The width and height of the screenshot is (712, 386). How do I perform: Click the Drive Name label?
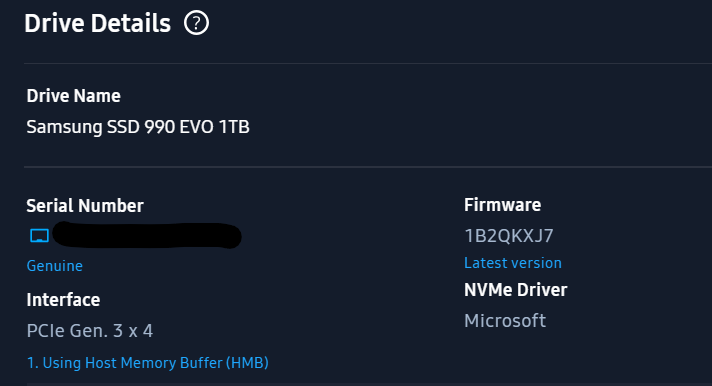[74, 96]
